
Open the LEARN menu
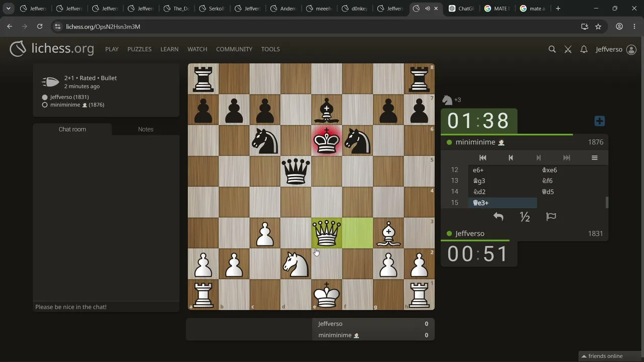coord(170,49)
